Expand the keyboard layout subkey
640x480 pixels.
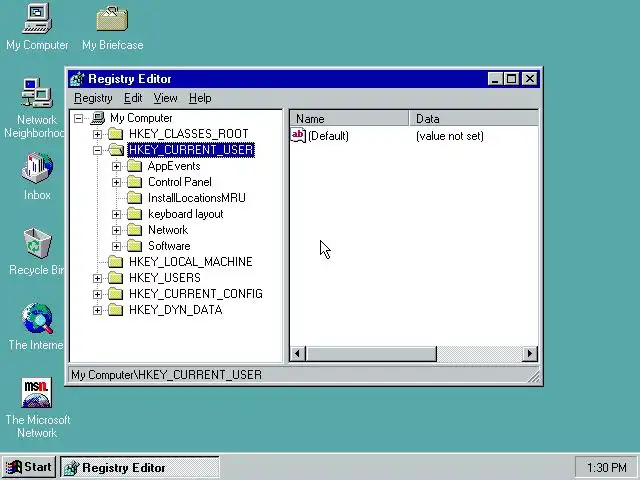click(x=116, y=214)
